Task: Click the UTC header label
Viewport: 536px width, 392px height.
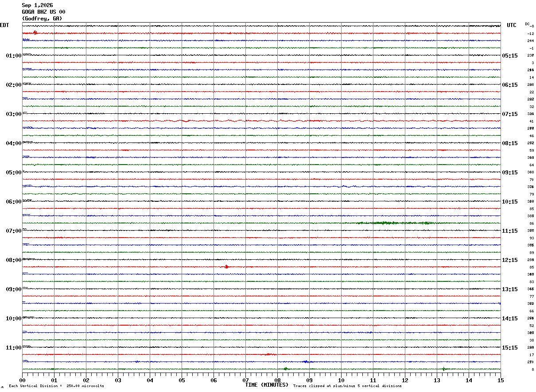Action: [x=512, y=25]
